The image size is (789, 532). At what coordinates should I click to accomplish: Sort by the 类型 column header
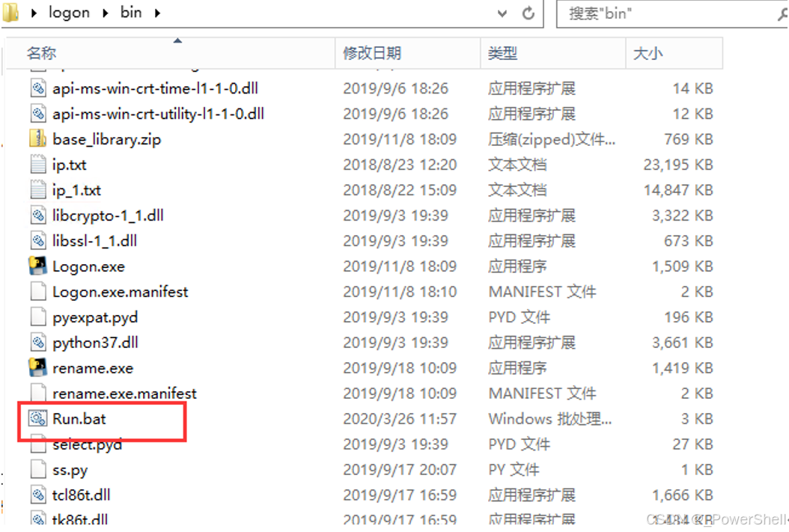coord(553,53)
